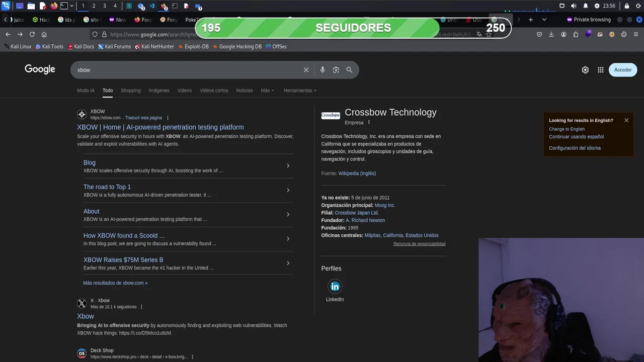Clear the Google search box
The width and height of the screenshot is (644, 362).
tap(306, 70)
